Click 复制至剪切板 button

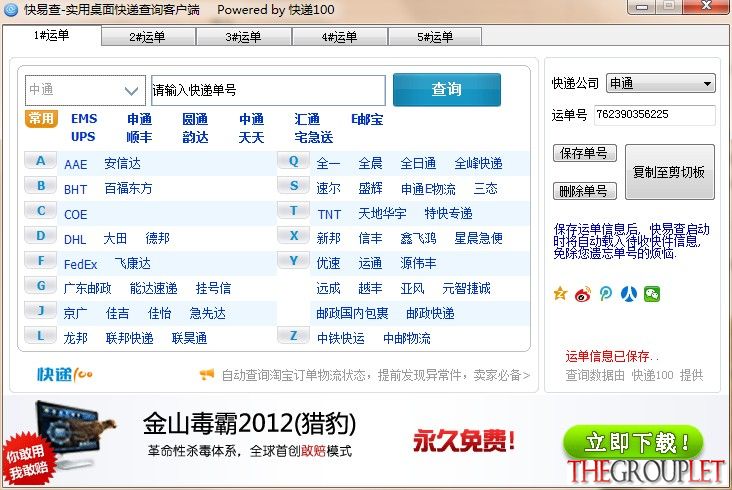(x=669, y=172)
